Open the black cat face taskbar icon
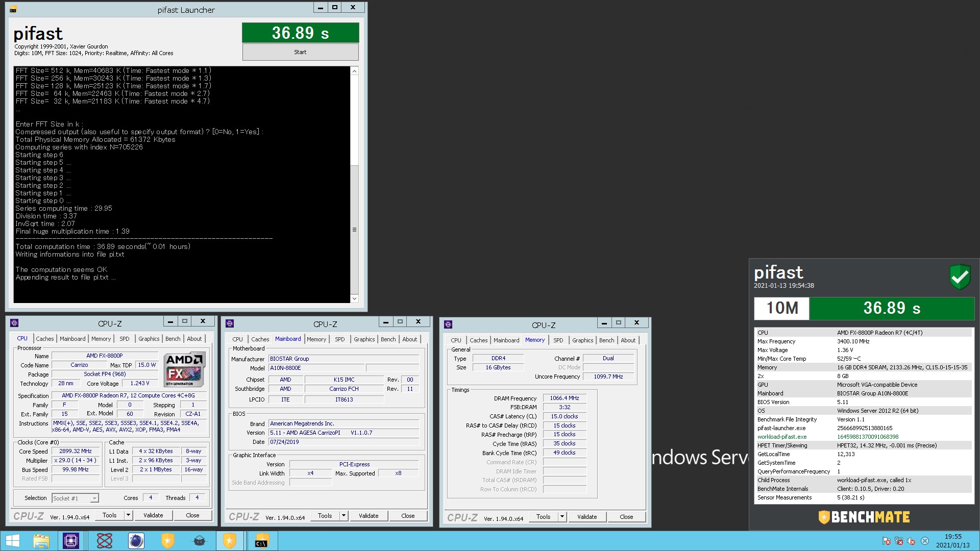 [200, 541]
